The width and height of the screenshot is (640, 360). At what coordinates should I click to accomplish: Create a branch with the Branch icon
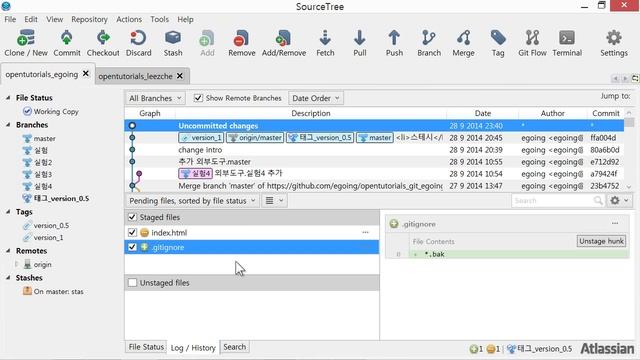click(429, 38)
